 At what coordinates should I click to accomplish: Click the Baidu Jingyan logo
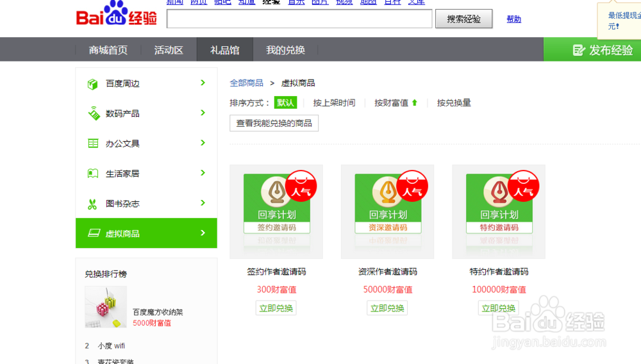pyautogui.click(x=117, y=13)
